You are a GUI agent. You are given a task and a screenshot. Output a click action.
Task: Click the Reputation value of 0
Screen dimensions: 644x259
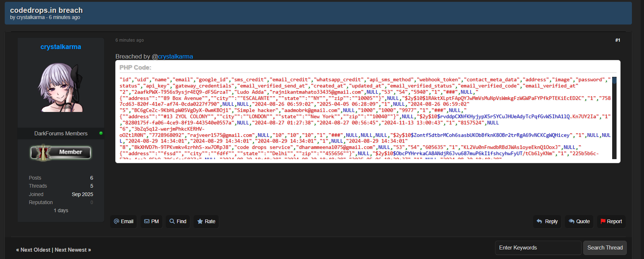click(x=91, y=202)
